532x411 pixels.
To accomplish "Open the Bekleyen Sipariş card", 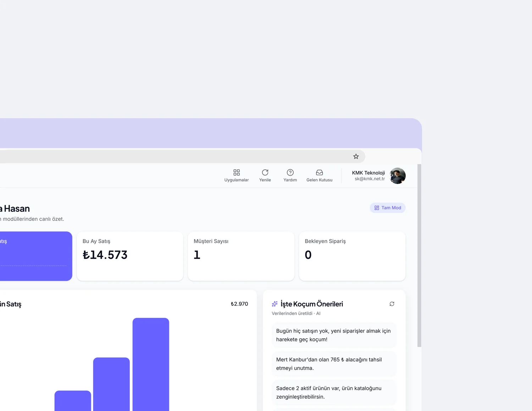I will click(x=352, y=256).
